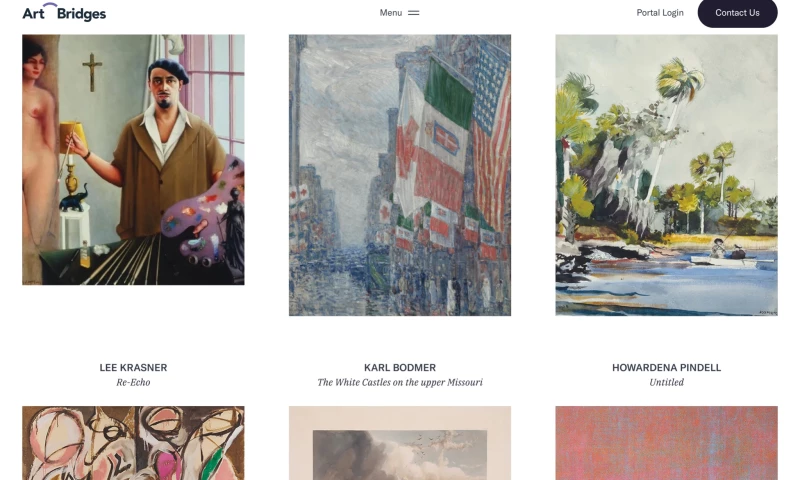Click the KARL BODMER artist name
Viewport: 800px width, 480px height.
[399, 367]
